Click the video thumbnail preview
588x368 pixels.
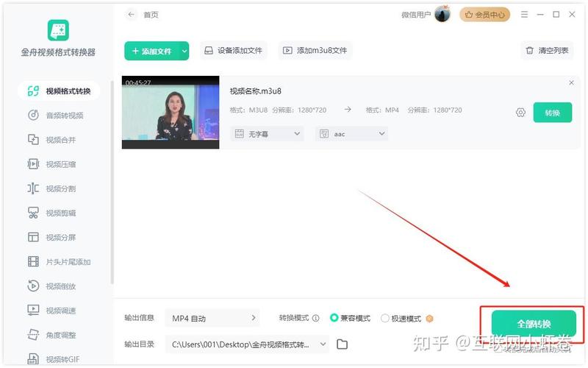click(x=171, y=113)
